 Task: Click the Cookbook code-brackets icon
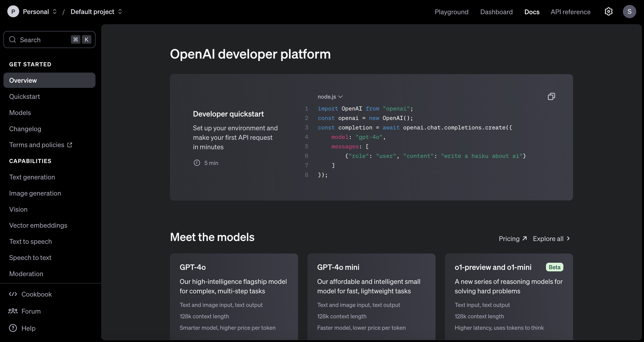[x=13, y=294]
